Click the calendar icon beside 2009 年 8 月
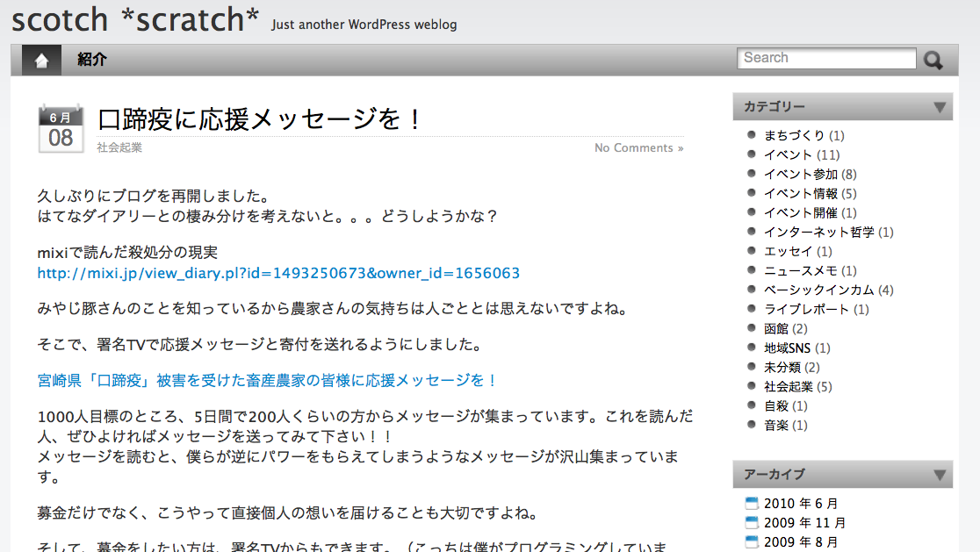 [751, 541]
